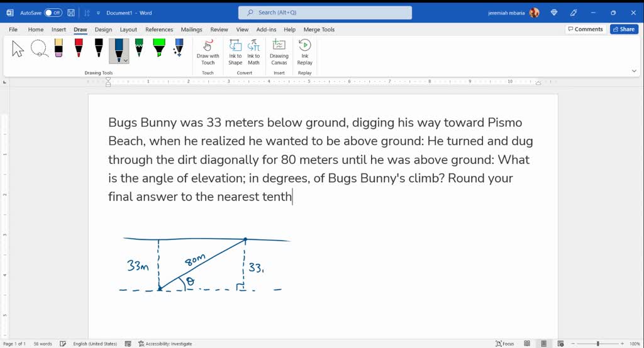
Task: Select the black pen
Action: click(99, 48)
